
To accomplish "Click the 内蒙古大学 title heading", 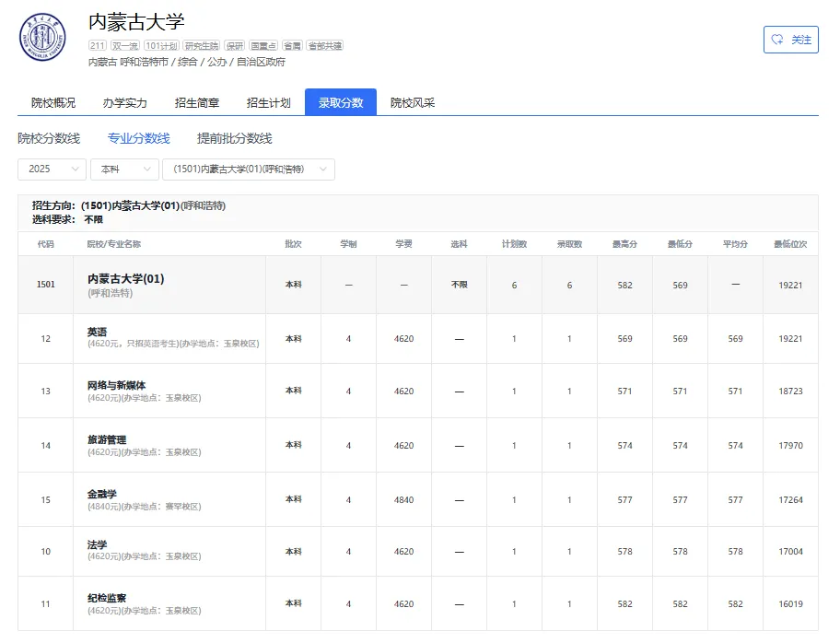I will (x=136, y=21).
